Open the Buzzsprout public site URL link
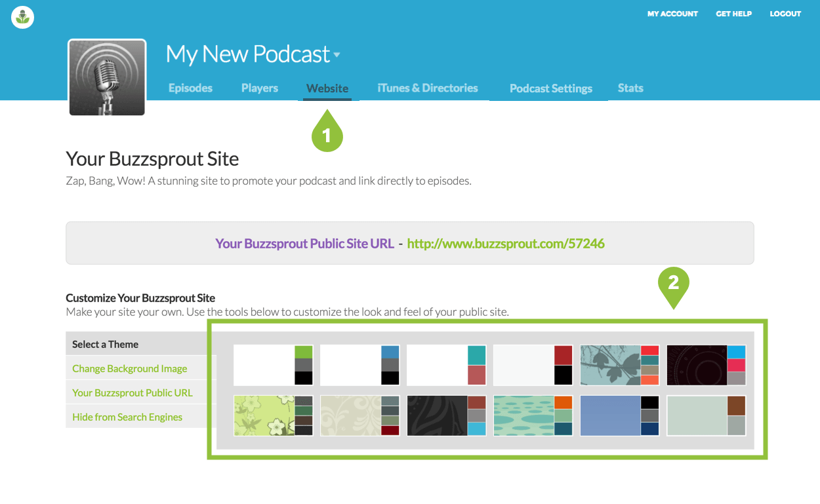The height and width of the screenshot is (504, 820). tap(505, 244)
